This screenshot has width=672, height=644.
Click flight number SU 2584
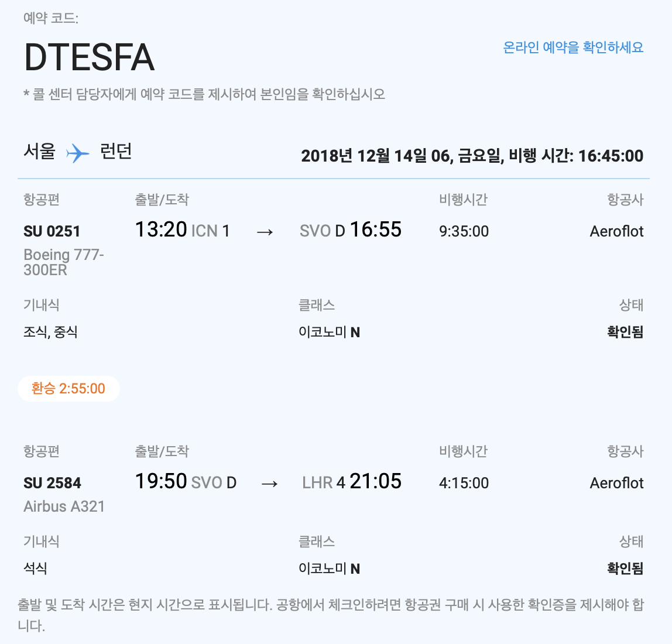click(x=52, y=483)
